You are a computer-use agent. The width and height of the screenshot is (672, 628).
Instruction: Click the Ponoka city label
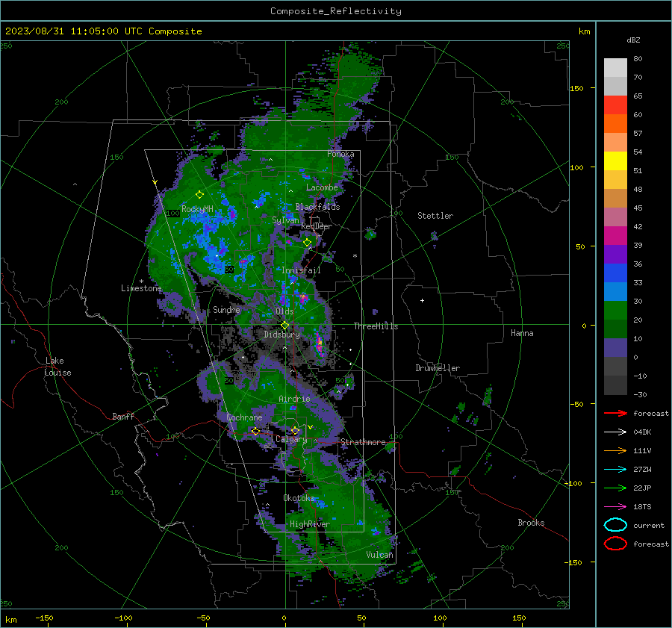[340, 154]
